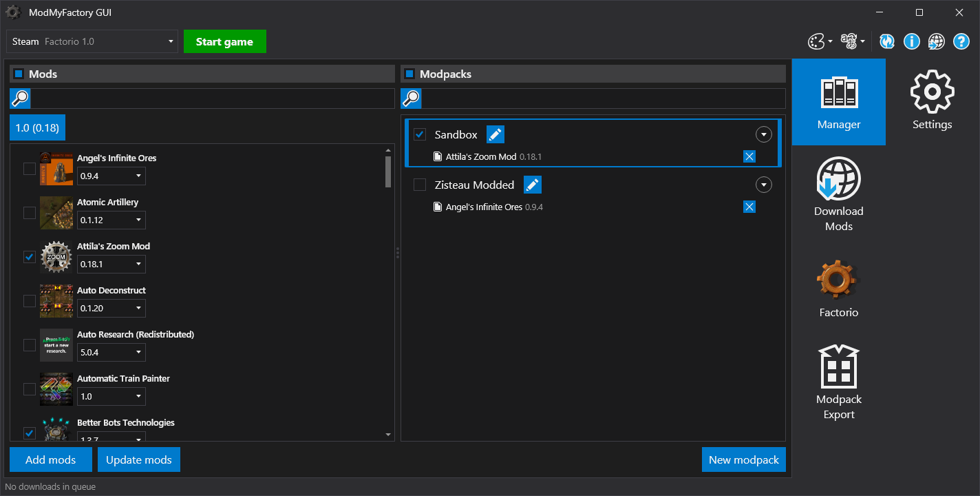
Task: Click the New modpack button
Action: (743, 459)
